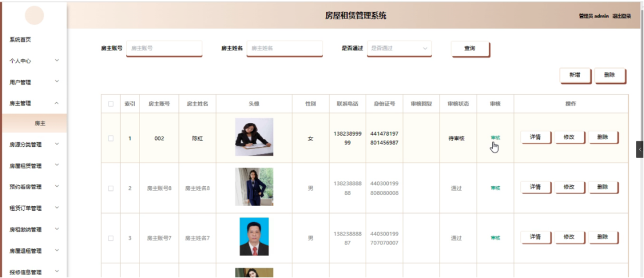Focus the 房主账号 search input

tap(164, 48)
